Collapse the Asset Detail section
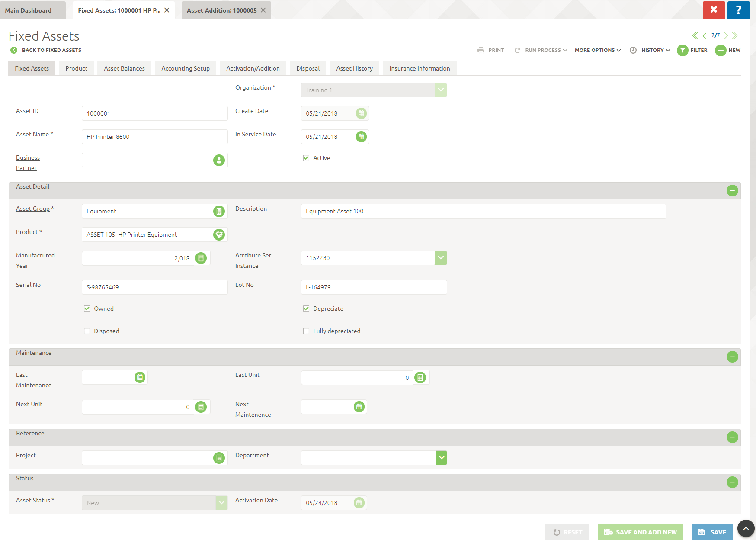Image resolution: width=756 pixels, height=540 pixels. [x=732, y=191]
